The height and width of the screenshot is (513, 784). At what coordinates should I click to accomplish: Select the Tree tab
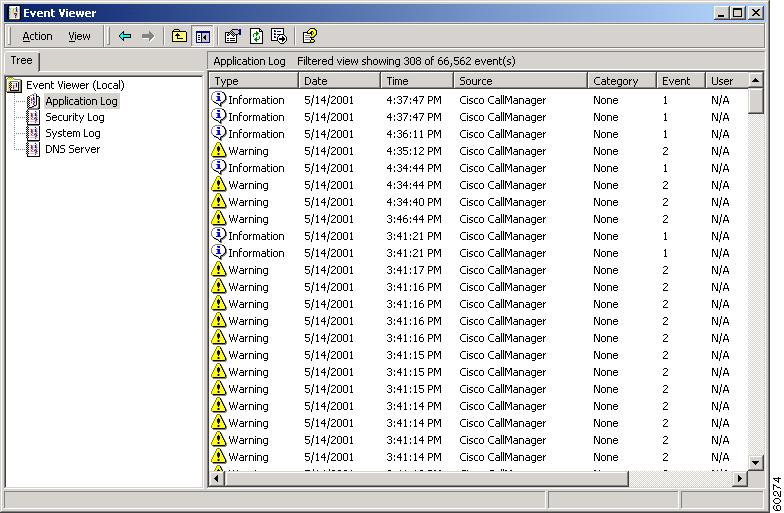click(x=22, y=60)
